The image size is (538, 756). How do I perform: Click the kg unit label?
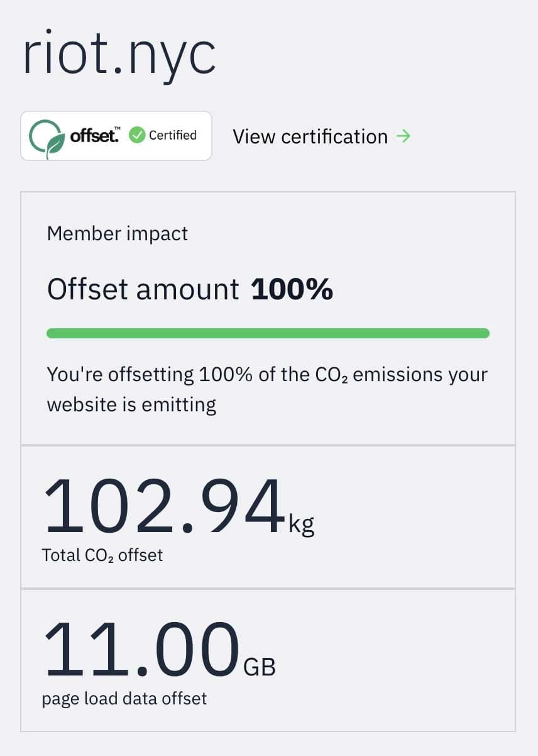tap(302, 524)
